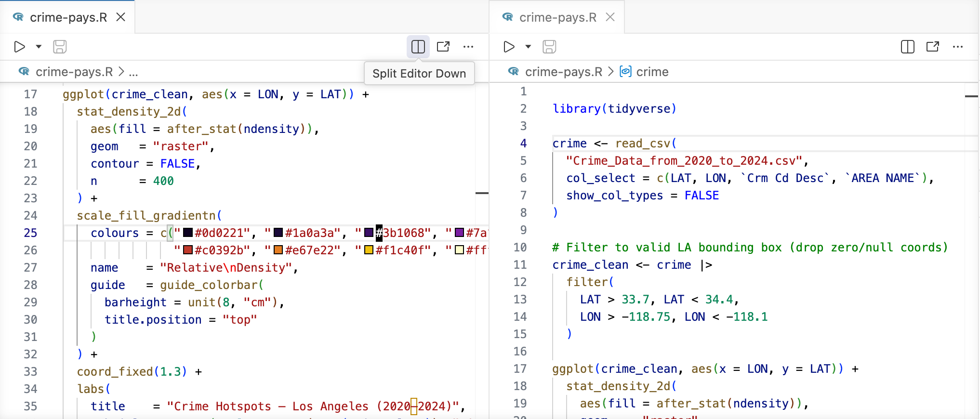This screenshot has height=419, width=980.
Task: Run the R file in right editor
Action: (509, 47)
